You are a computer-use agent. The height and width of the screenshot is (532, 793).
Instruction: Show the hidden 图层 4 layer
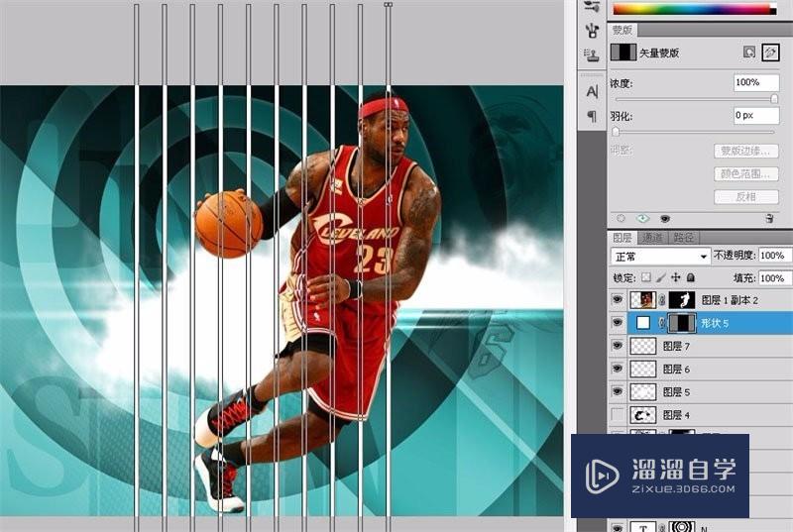(x=617, y=415)
